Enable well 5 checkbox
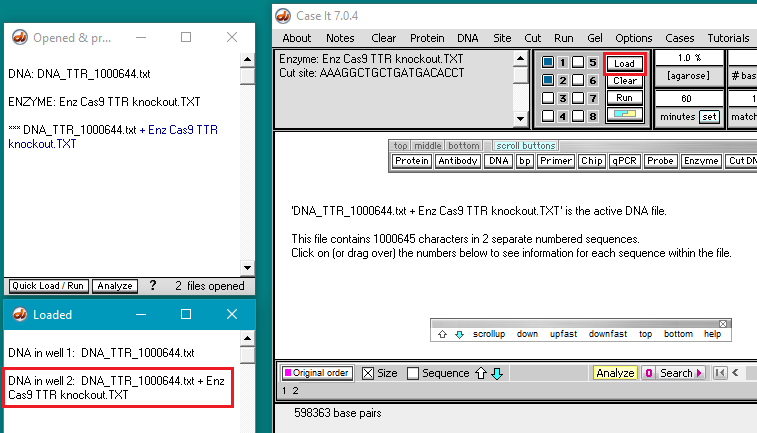This screenshot has height=433, width=757. click(x=578, y=62)
